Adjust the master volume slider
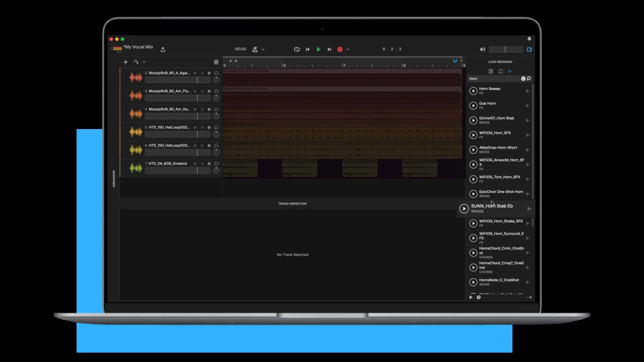 click(x=506, y=49)
